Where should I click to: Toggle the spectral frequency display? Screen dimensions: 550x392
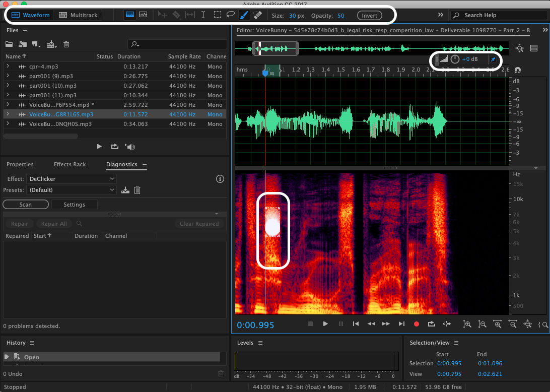(x=130, y=15)
